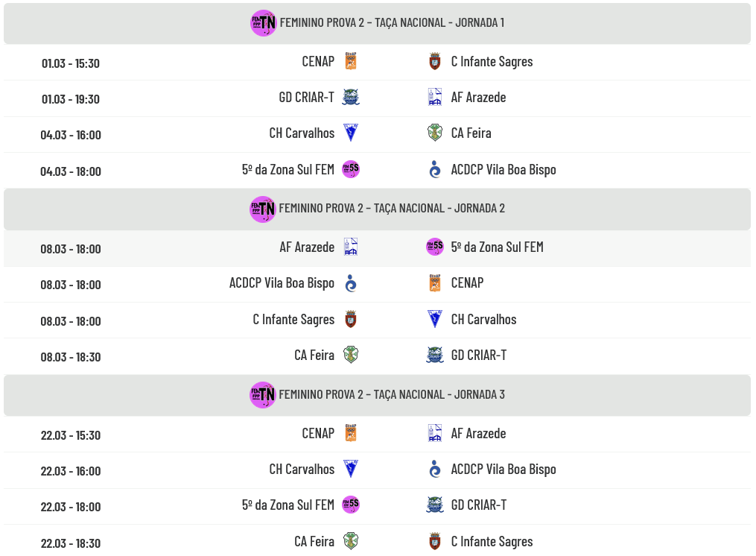Click the GD CRIAR-T crest in the 08.03 18:30 match
The width and height of the screenshot is (756, 556).
pos(435,356)
